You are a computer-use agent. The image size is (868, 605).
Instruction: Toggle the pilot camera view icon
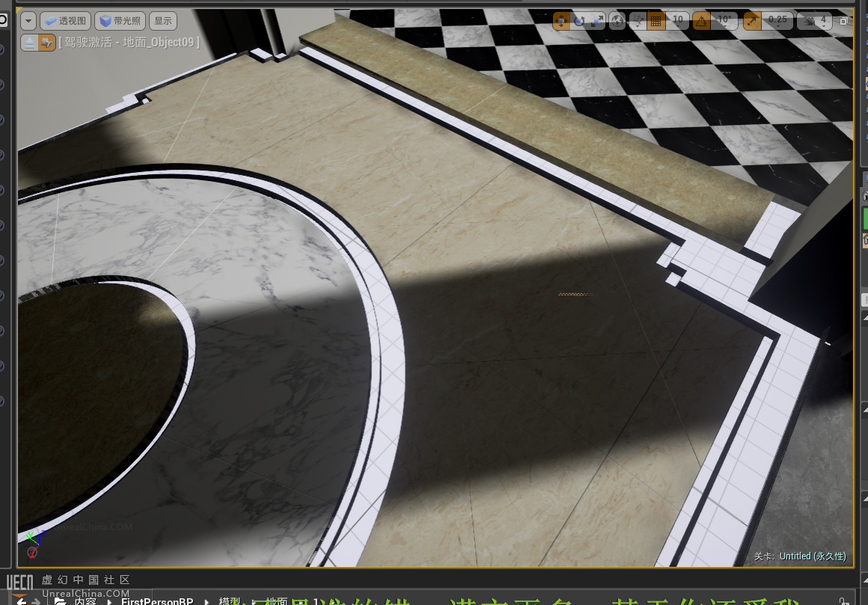pyautogui.click(x=46, y=42)
